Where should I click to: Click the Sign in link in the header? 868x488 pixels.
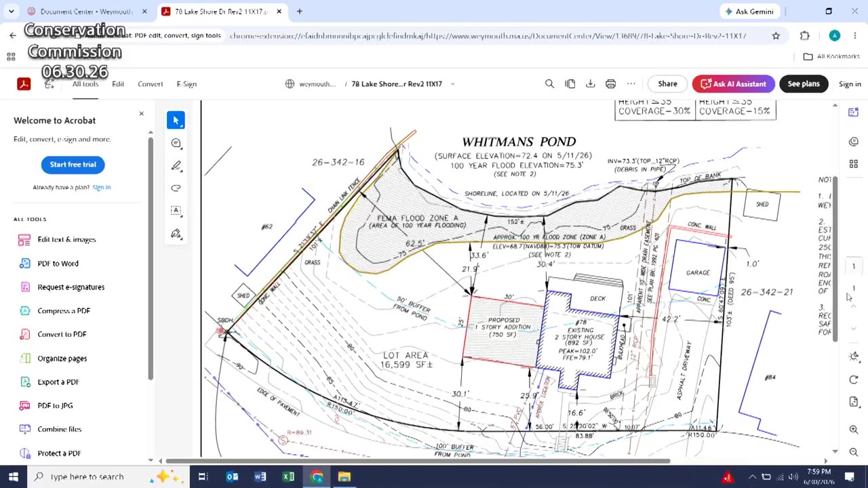coord(850,84)
